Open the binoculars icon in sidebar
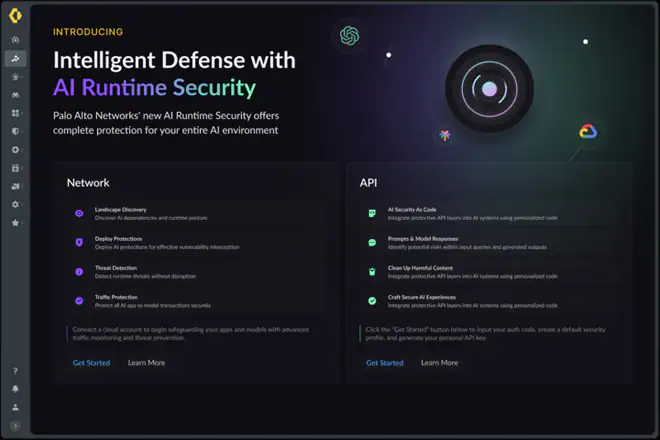 tap(16, 95)
